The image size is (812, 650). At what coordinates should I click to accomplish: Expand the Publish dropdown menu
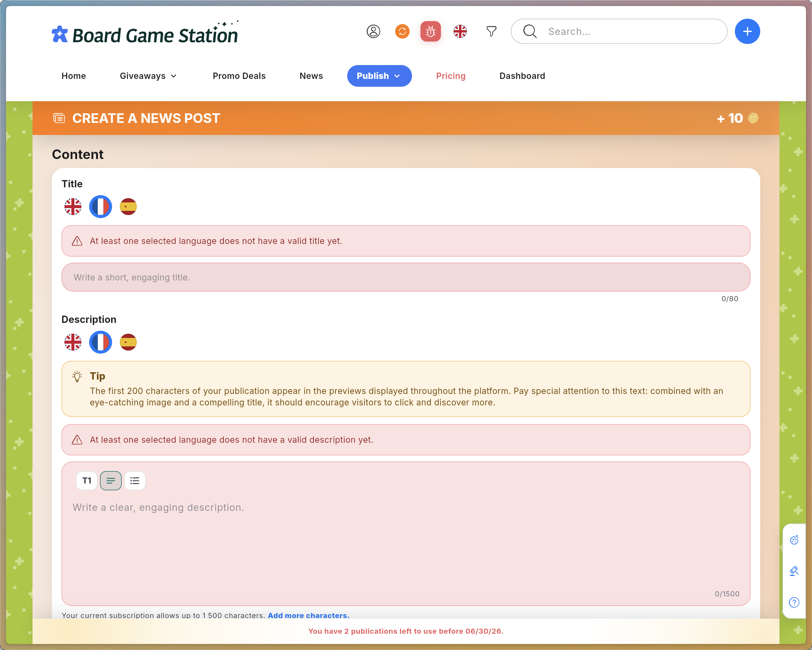coord(379,76)
